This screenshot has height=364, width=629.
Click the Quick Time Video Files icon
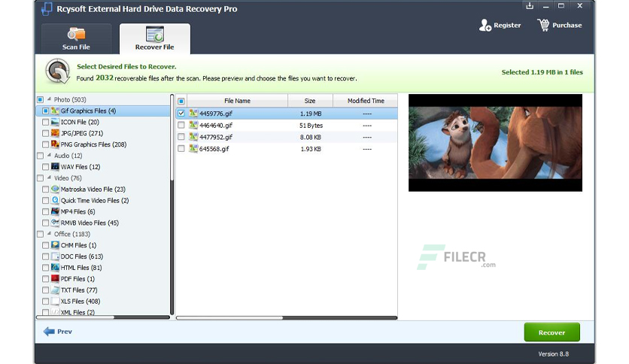[55, 201]
